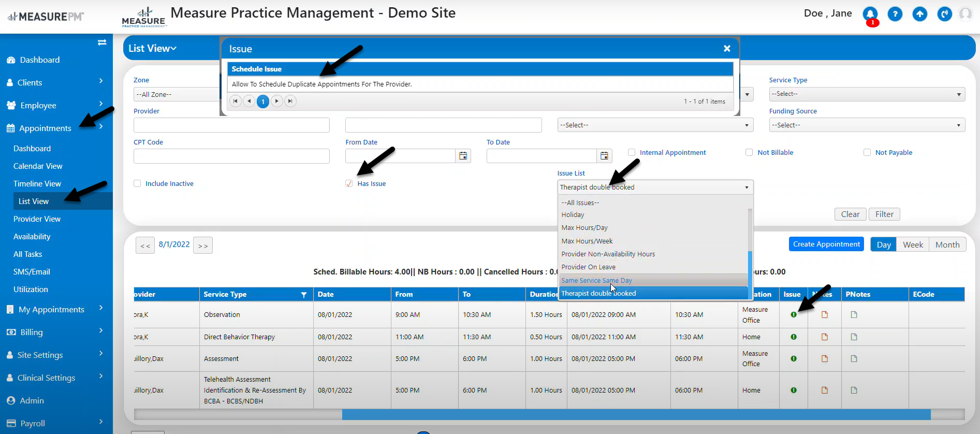Go to first page in Issue dialog
The height and width of the screenshot is (434, 980).
pyautogui.click(x=236, y=101)
